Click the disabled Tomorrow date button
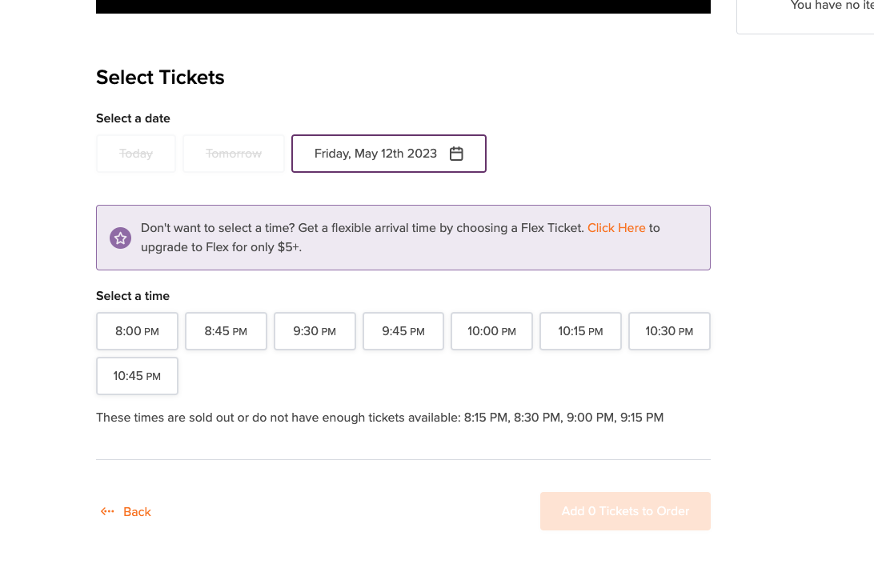The width and height of the screenshot is (874, 588). pyautogui.click(x=234, y=154)
